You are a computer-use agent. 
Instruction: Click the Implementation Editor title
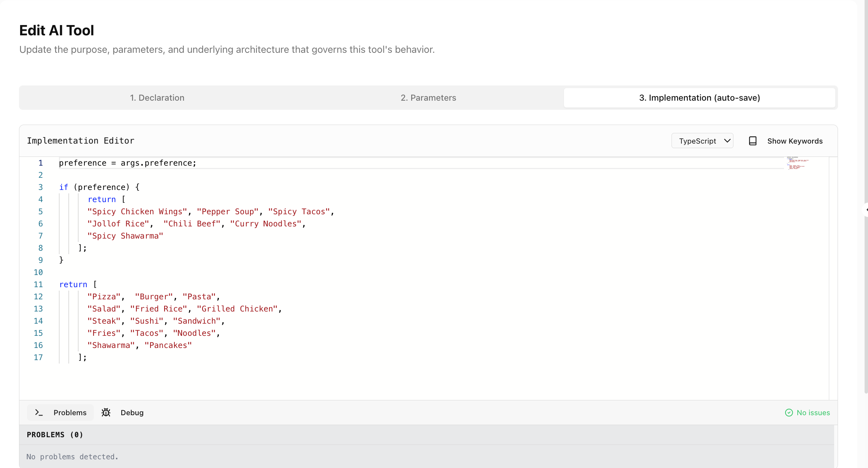[81, 141]
